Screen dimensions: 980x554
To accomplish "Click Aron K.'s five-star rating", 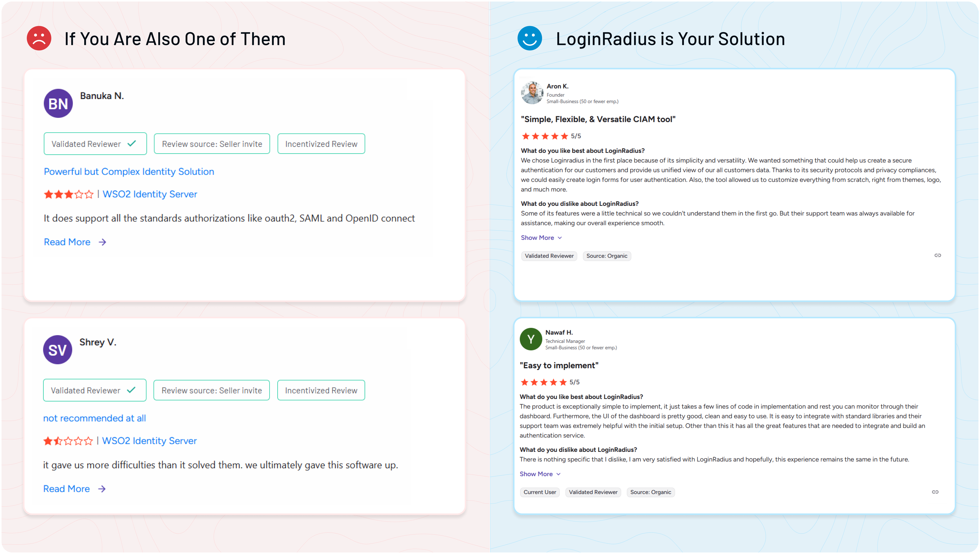I will (545, 136).
